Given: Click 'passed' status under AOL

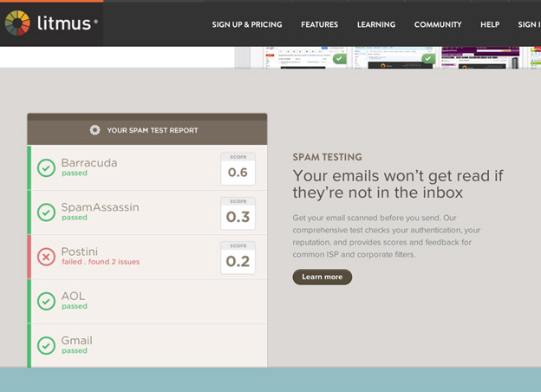Looking at the screenshot, I should coord(75,306).
